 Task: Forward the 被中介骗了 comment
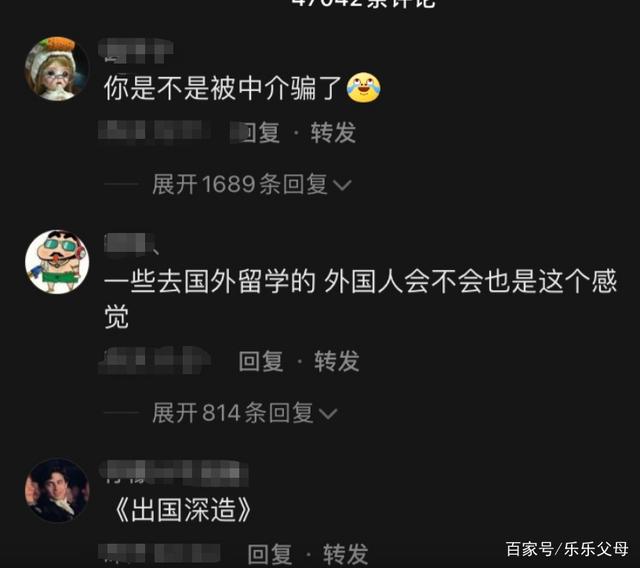[x=333, y=132]
